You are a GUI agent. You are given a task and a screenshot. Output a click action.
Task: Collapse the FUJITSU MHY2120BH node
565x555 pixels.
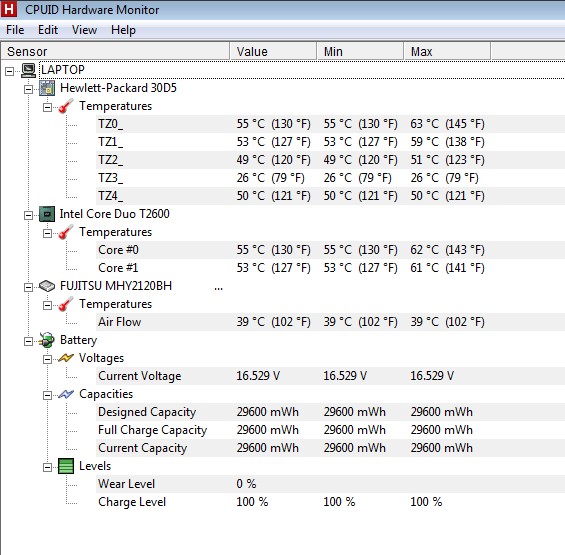28,288
